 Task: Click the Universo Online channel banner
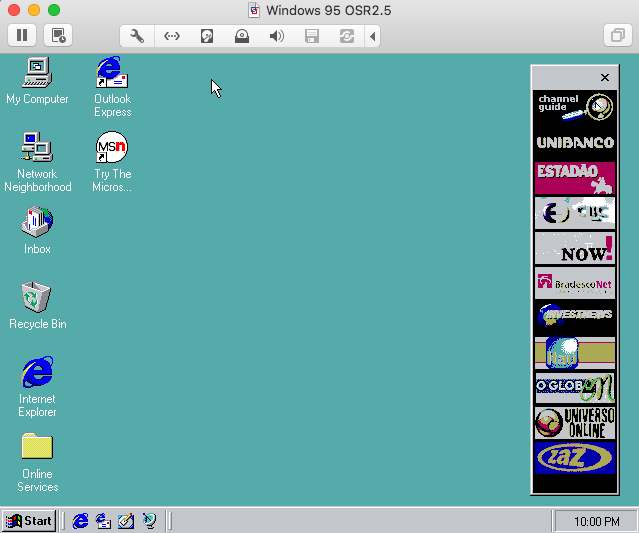574,422
